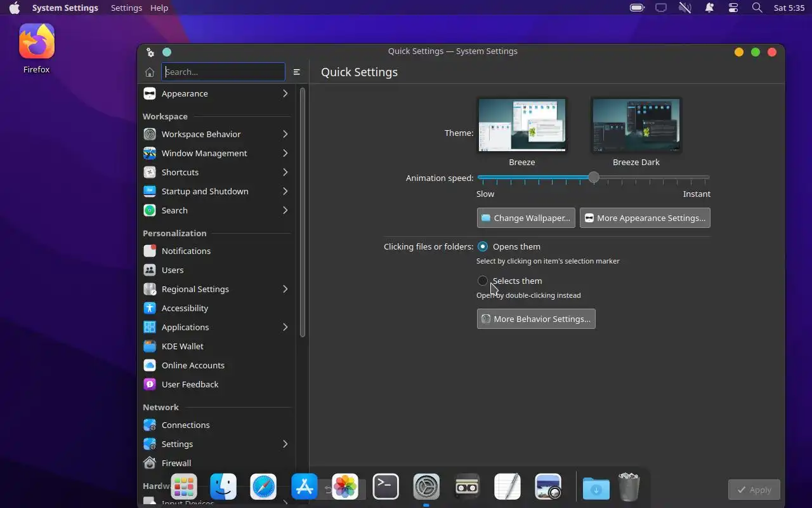Launch App Store from the dock
The image size is (812, 508).
point(304,487)
